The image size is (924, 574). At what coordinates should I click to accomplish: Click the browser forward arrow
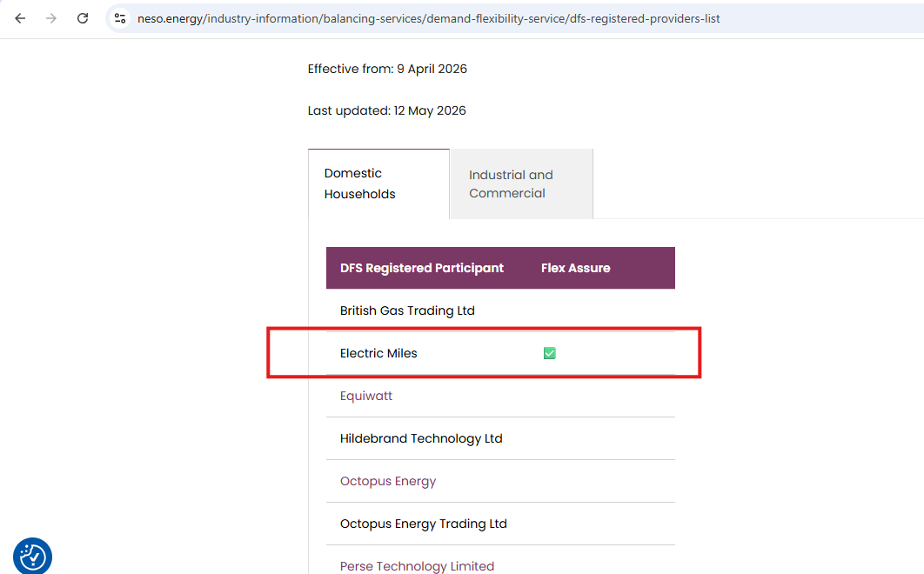(x=51, y=18)
